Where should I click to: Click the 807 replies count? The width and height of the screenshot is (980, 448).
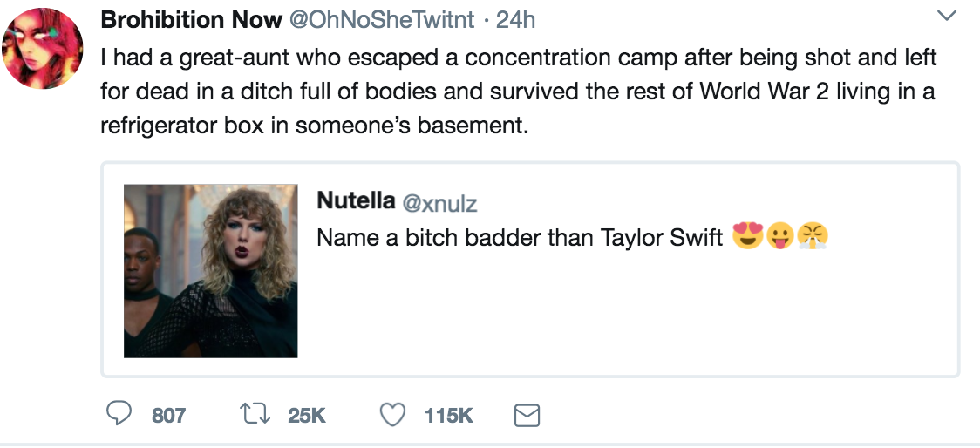pos(168,417)
